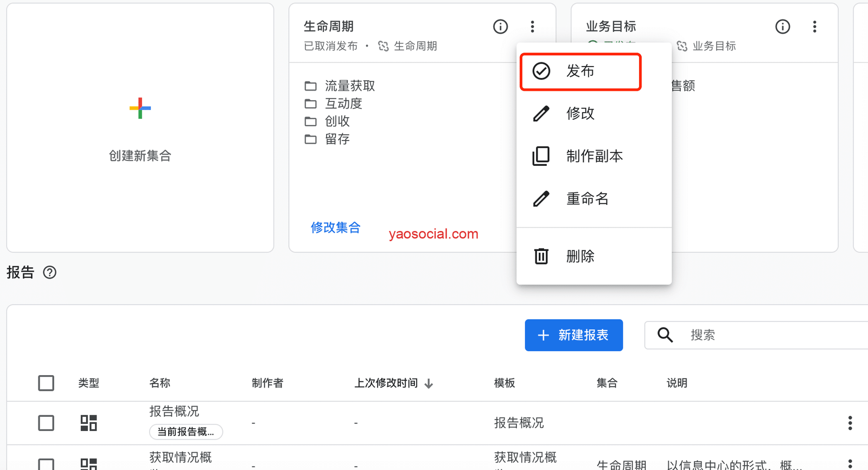Image resolution: width=868 pixels, height=470 pixels.
Task: Click the info icon on 业务目标 card
Action: pos(782,27)
